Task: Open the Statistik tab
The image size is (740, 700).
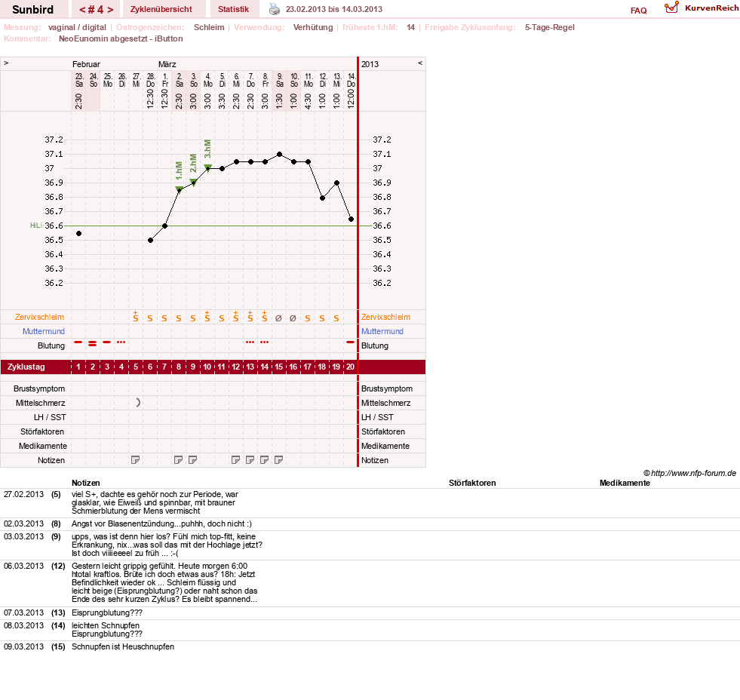Action: (233, 10)
